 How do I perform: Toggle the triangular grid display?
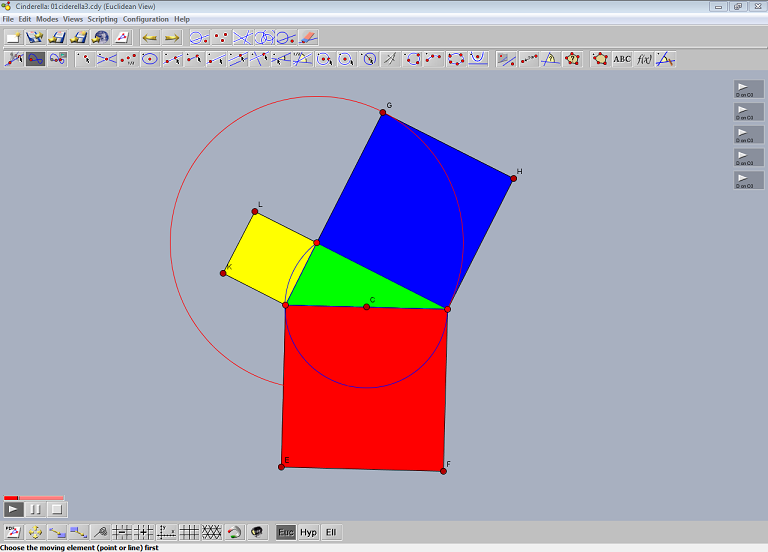pyautogui.click(x=211, y=533)
